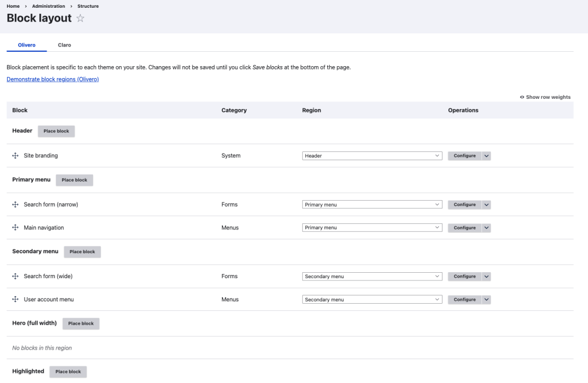Expand operations arrow for Search form (wide)
Image resolution: width=588 pixels, height=383 pixels.
(486, 276)
